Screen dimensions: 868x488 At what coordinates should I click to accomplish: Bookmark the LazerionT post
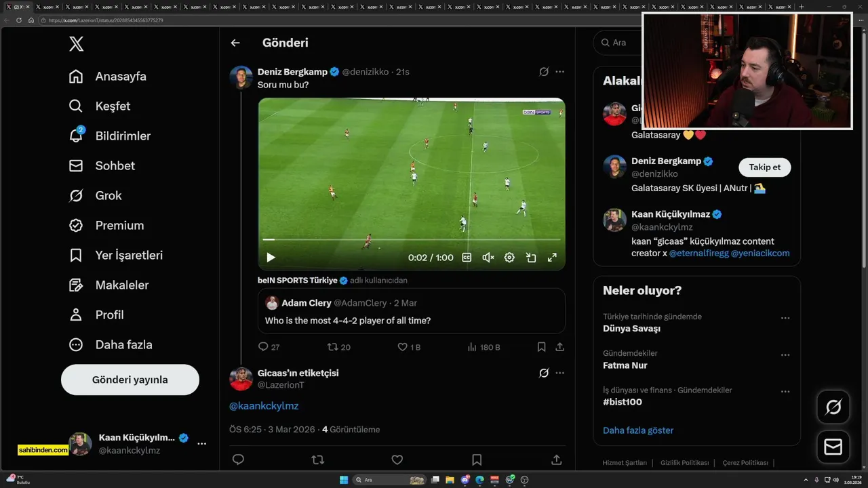coord(477,460)
